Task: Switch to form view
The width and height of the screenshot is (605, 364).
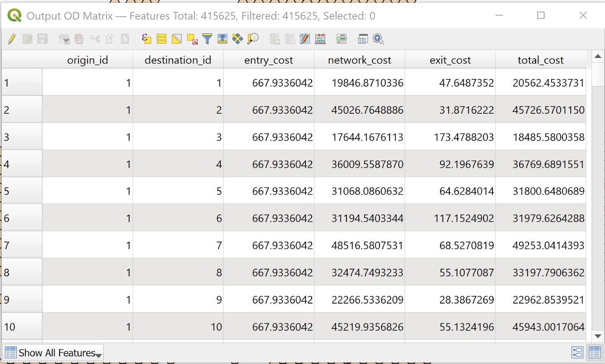Action: click(577, 353)
